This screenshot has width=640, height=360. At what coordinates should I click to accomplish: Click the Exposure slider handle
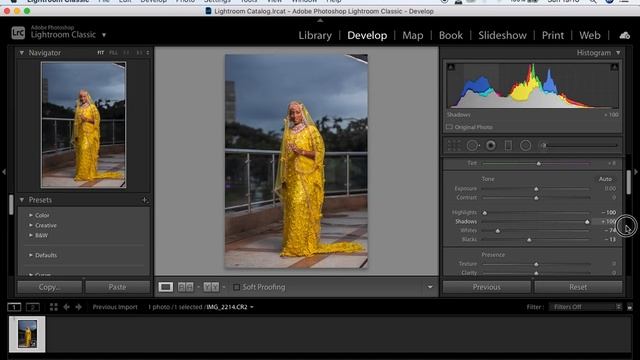click(x=536, y=189)
